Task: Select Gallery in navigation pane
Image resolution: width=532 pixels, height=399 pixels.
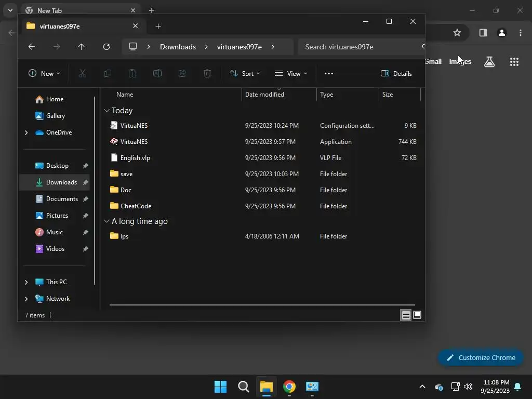Action: 54,116
